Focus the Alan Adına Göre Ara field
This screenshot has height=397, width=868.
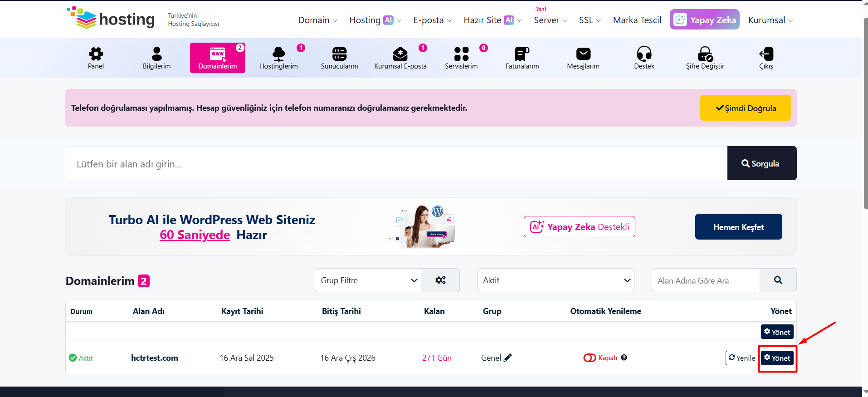[706, 280]
